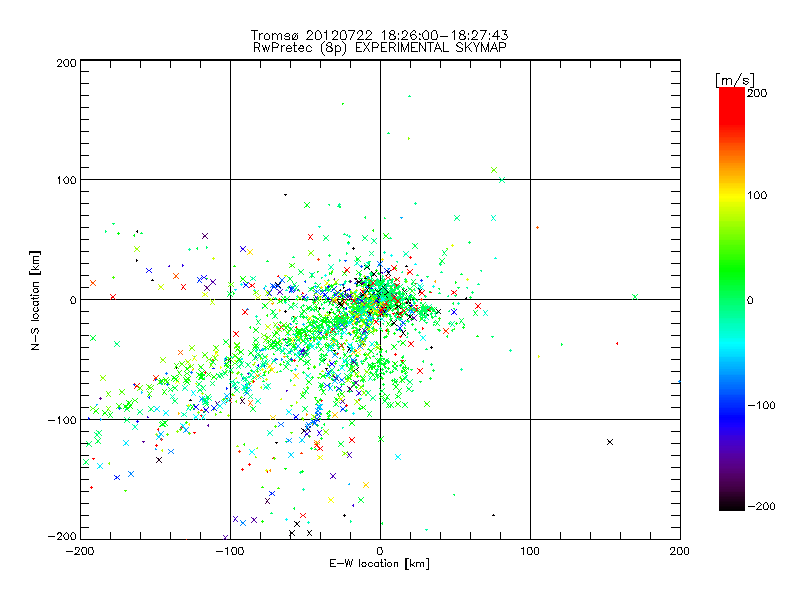Screen dimensions: 800x600
Task: Click the '-100' tick label on the N-S axis
Action: (62, 420)
